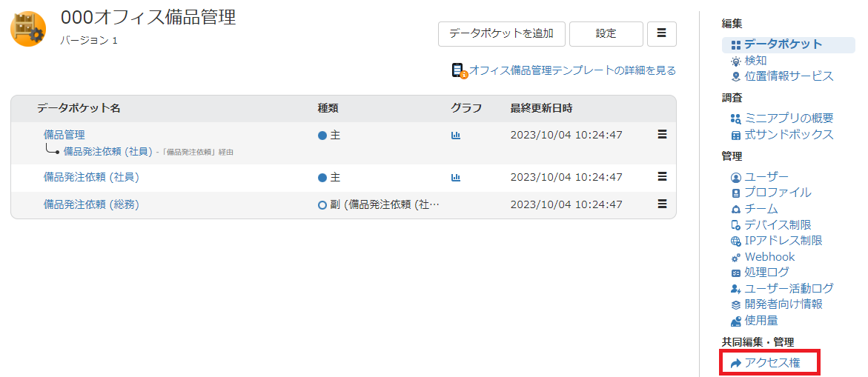Open the hamburger menu beside 設定
Viewport: 868px width, 377px height.
(661, 34)
